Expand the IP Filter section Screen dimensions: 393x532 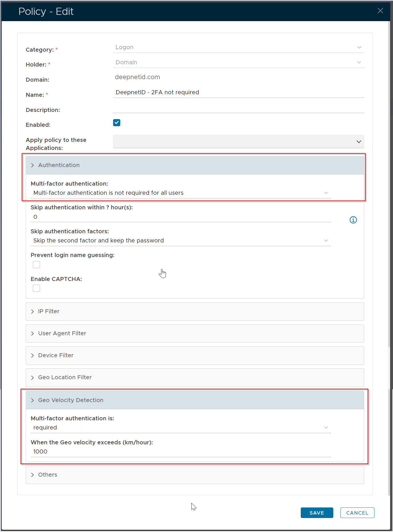click(x=49, y=312)
